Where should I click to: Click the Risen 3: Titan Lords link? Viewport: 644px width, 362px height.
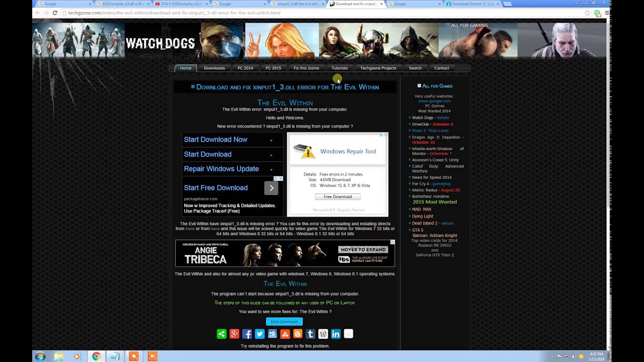tap(430, 131)
